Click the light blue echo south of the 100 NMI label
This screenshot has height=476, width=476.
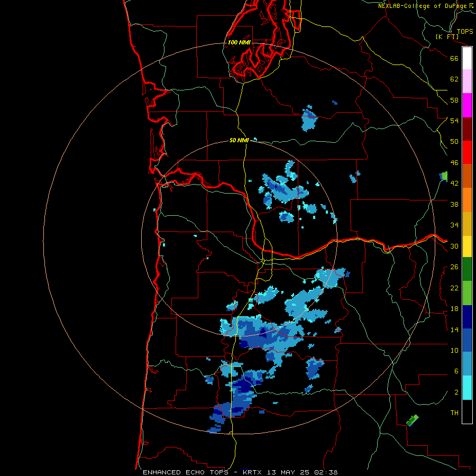pyautogui.click(x=309, y=119)
